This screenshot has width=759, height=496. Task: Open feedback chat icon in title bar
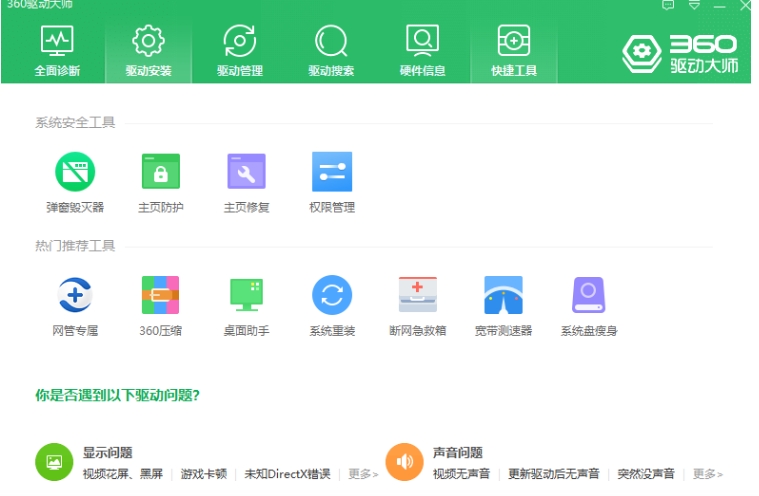[668, 5]
